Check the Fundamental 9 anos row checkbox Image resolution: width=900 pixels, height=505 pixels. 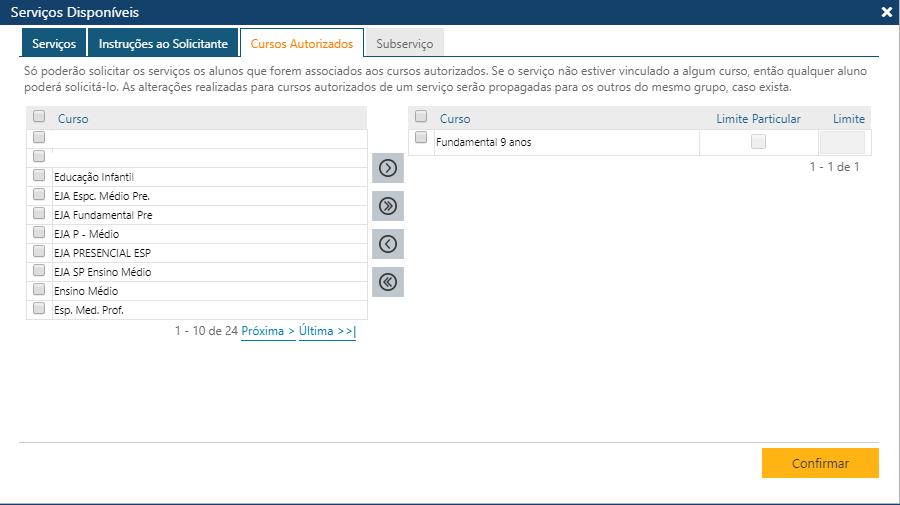coord(421,138)
